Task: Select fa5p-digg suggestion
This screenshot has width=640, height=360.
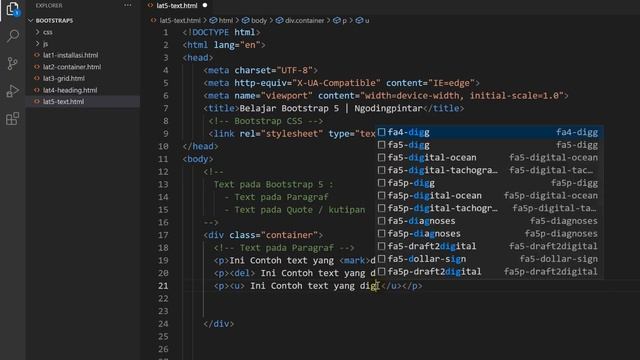Action: pos(489,182)
